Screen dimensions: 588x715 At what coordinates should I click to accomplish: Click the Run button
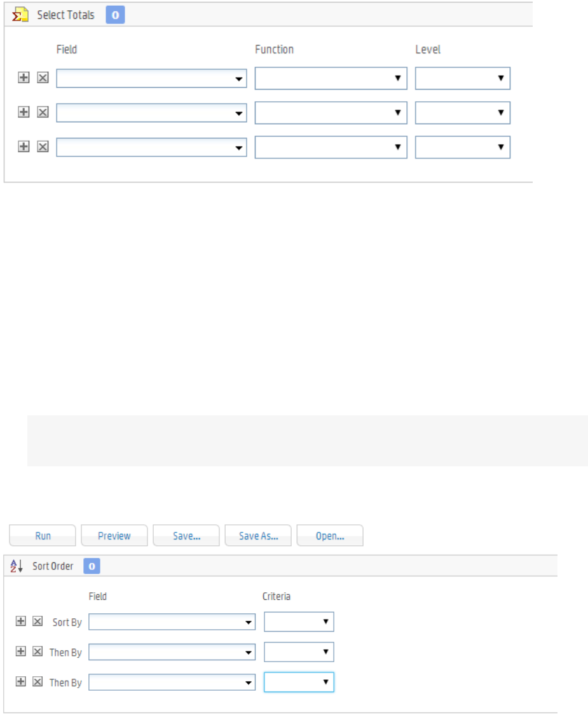pos(43,536)
